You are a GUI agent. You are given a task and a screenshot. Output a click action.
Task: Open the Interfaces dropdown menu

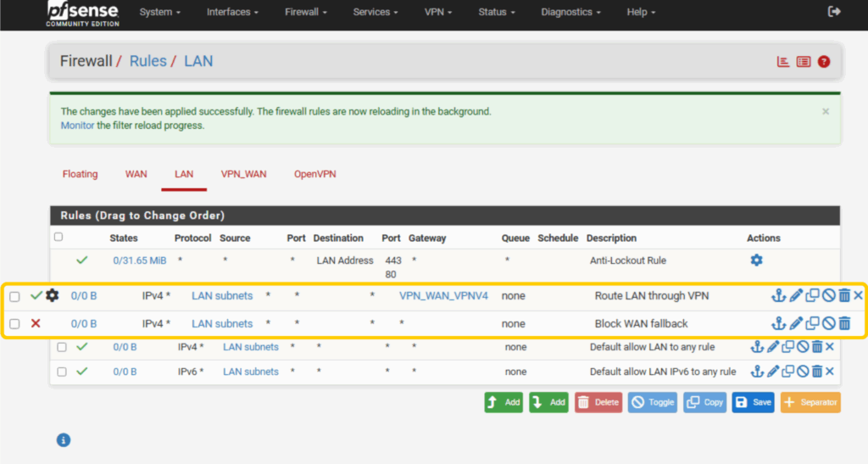coord(232,12)
